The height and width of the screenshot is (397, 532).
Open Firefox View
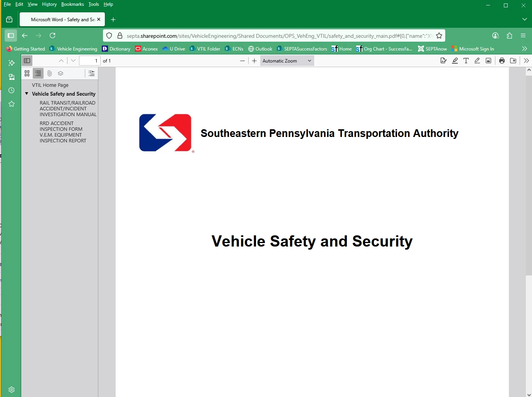9,20
